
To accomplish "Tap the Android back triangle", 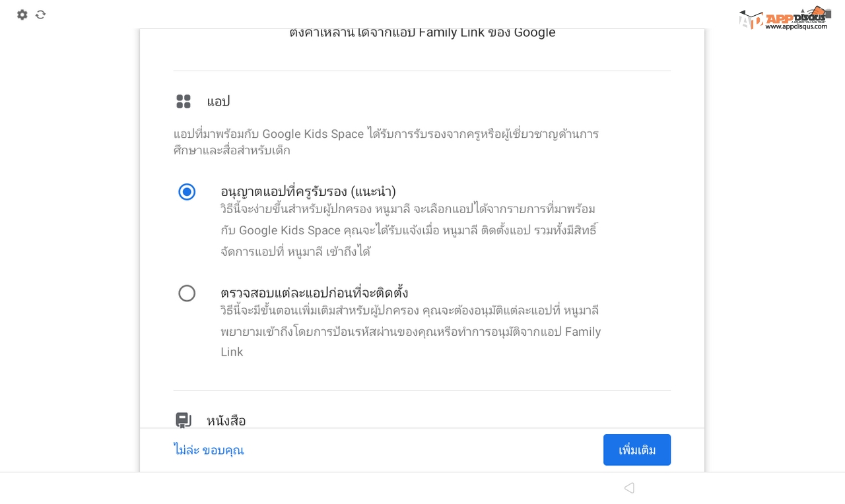I will (x=629, y=488).
